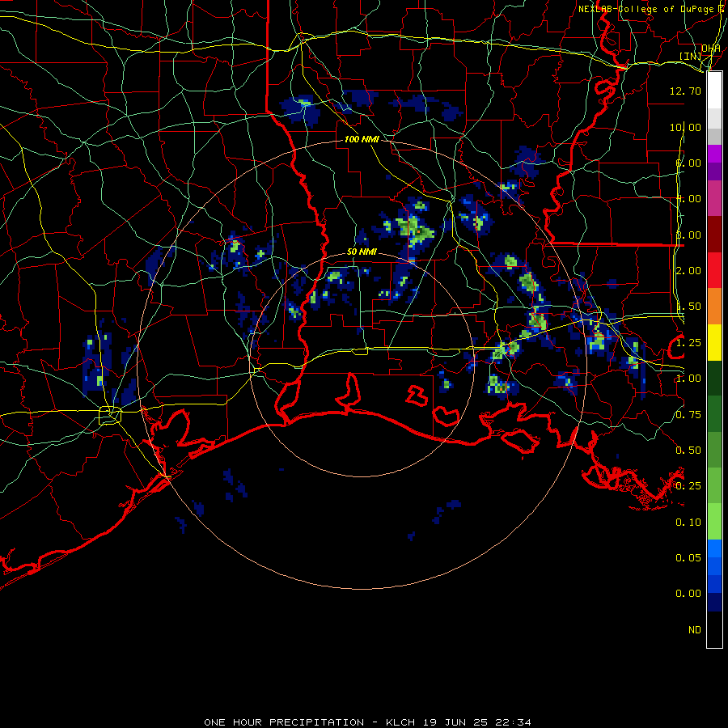Select the light blue swatch near 0.05
This screenshot has height=728, width=728.
714,548
